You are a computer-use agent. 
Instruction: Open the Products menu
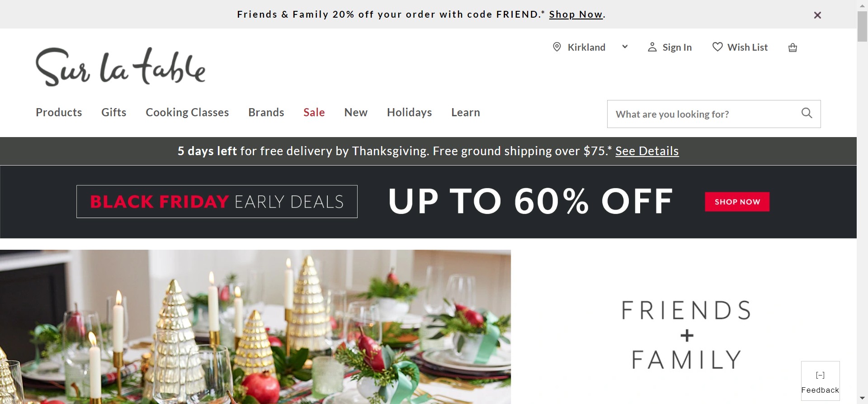pos(59,112)
